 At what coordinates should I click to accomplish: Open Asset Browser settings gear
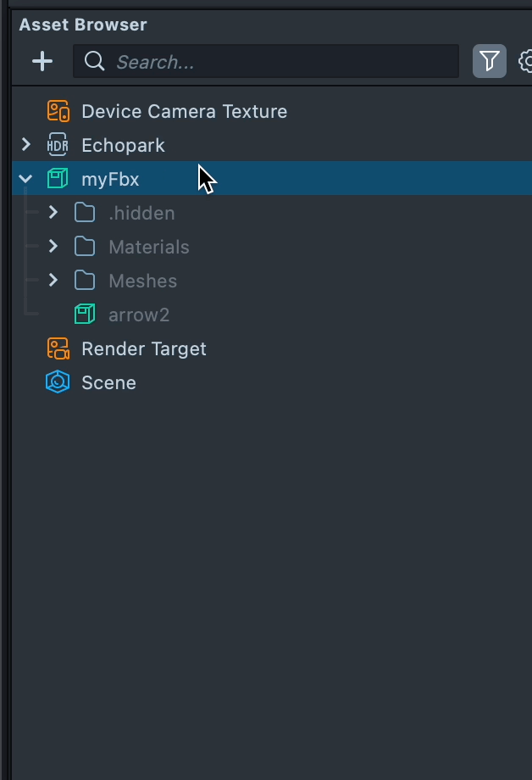coord(525,61)
